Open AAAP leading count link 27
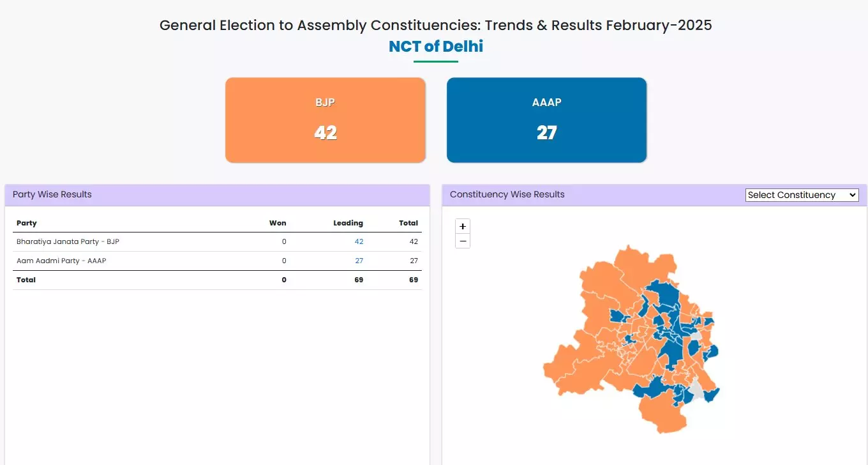This screenshot has width=868, height=465. 359,261
